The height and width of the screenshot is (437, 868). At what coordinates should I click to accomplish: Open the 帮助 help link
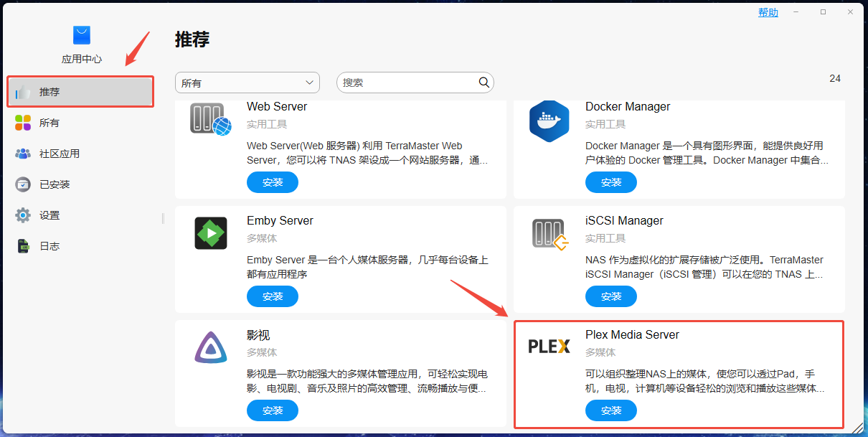point(768,12)
